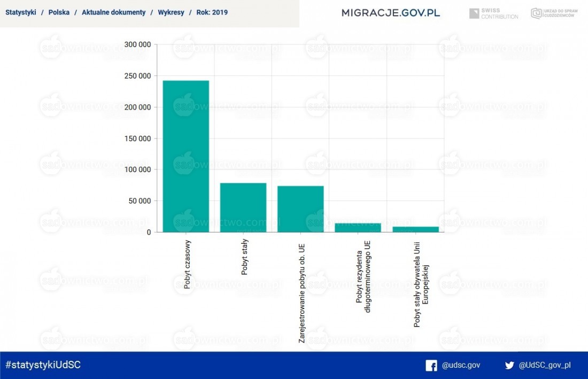
Task: Click the Pobyt rezydenta długoterminowego UE label
Action: tap(363, 277)
